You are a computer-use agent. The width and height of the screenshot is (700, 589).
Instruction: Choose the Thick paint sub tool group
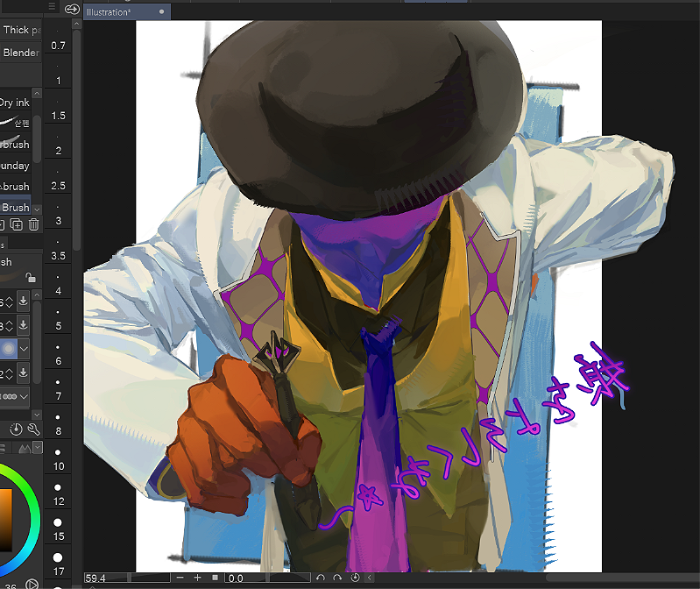21,30
